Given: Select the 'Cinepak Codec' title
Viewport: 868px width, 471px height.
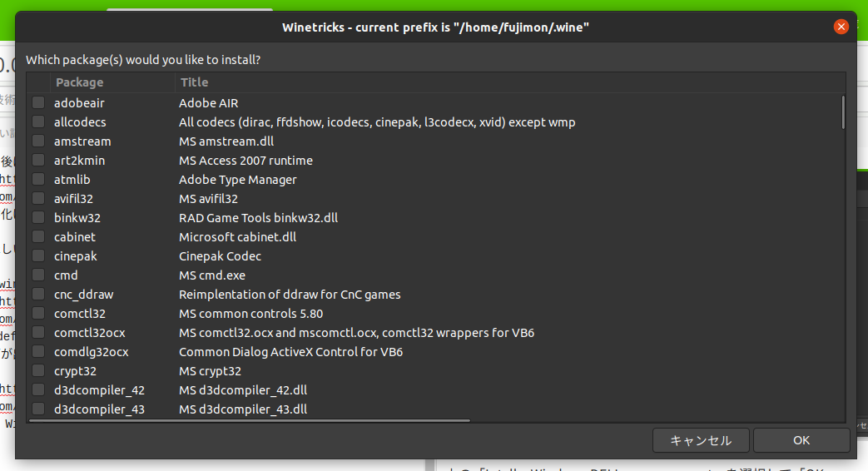Looking at the screenshot, I should 220,256.
